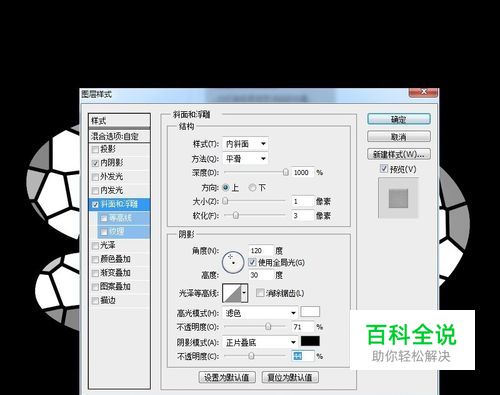Open the 描边 stroke settings row
The width and height of the screenshot is (500, 395).
pyautogui.click(x=119, y=301)
